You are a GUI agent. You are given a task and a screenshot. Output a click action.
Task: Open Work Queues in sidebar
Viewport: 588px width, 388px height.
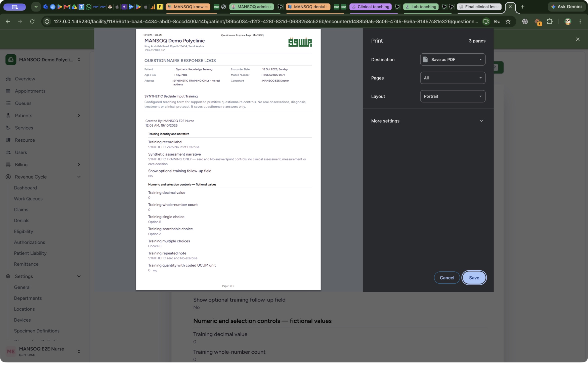pos(28,199)
